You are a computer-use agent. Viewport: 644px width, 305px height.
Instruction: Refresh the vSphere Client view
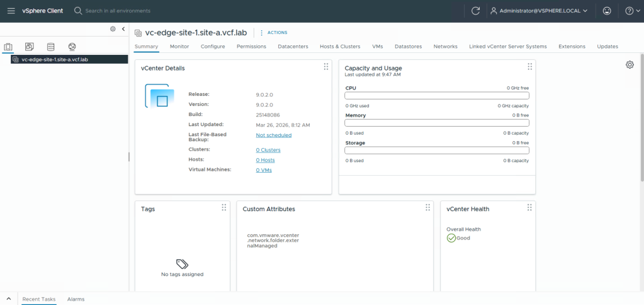[x=476, y=11]
